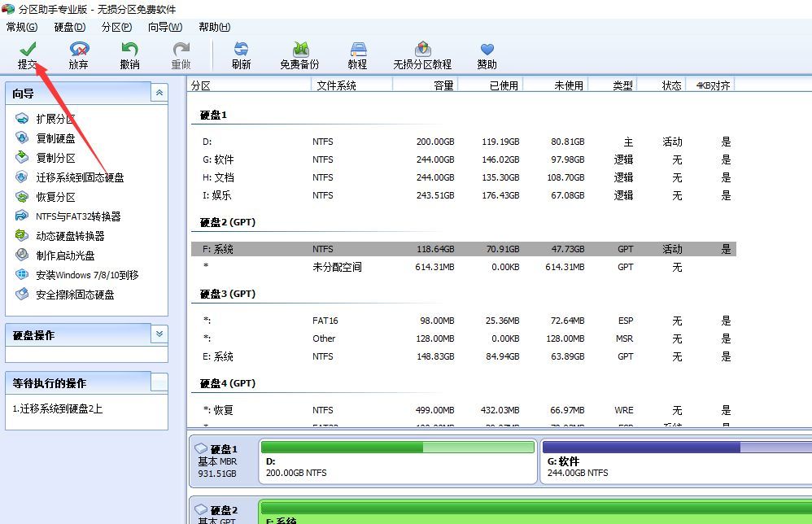Click the 硬盘1 group heading
The image size is (812, 524).
(x=213, y=115)
